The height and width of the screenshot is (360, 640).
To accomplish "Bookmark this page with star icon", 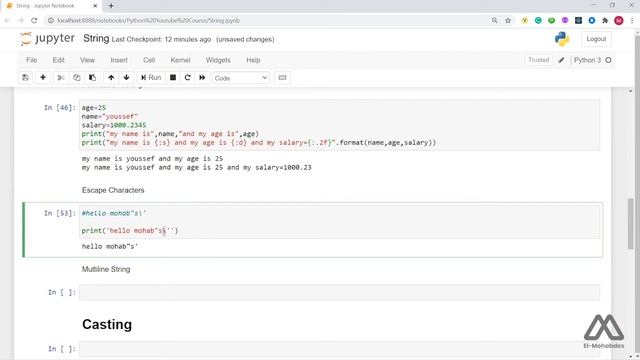I will click(508, 20).
